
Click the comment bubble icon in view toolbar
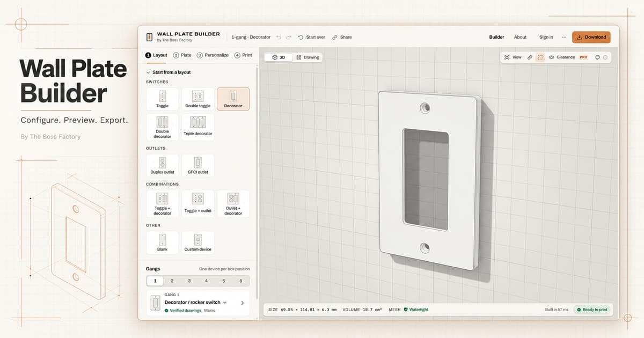click(598, 57)
